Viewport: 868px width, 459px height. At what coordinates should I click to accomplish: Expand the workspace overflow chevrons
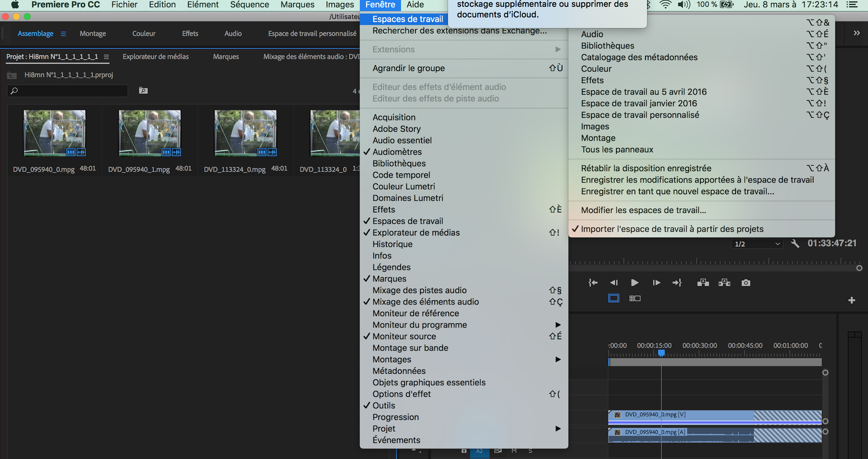pyautogui.click(x=857, y=33)
